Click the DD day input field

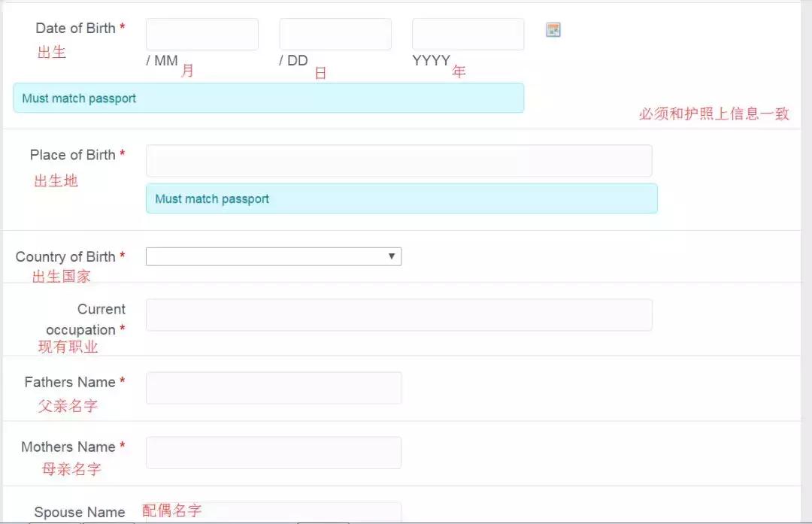[x=335, y=34]
